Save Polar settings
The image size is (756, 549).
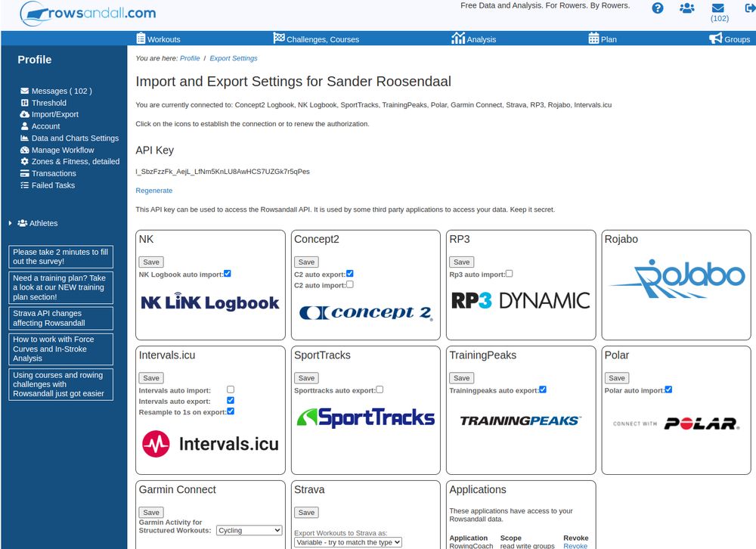tap(617, 378)
